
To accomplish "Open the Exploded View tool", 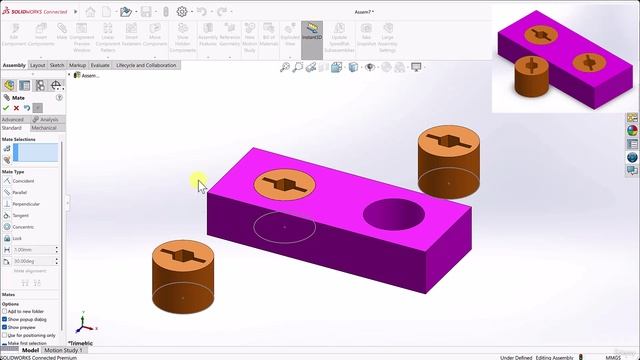I will coord(290,34).
